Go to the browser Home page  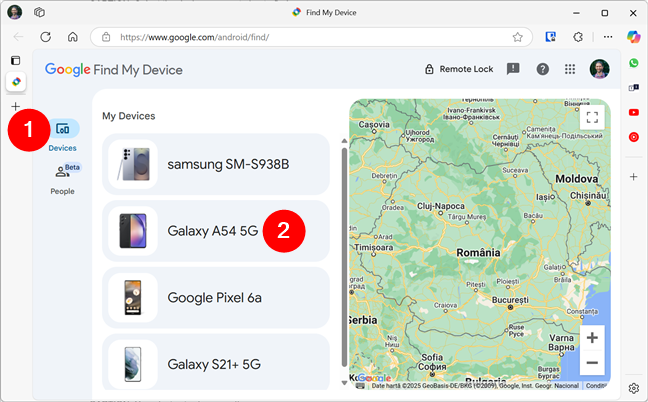[x=73, y=37]
